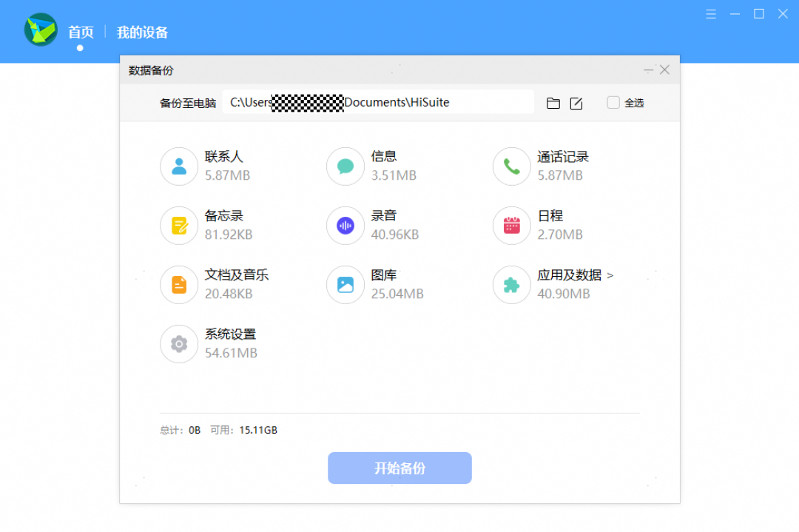Click the 信息 label text
Screen dimensions: 799x532
click(x=384, y=156)
